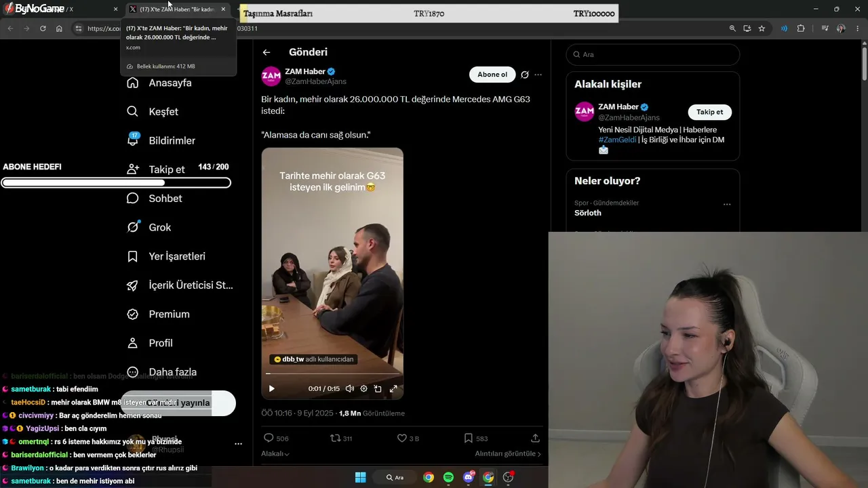Open Daha fazla more options icon
868x488 pixels.
coord(133,372)
